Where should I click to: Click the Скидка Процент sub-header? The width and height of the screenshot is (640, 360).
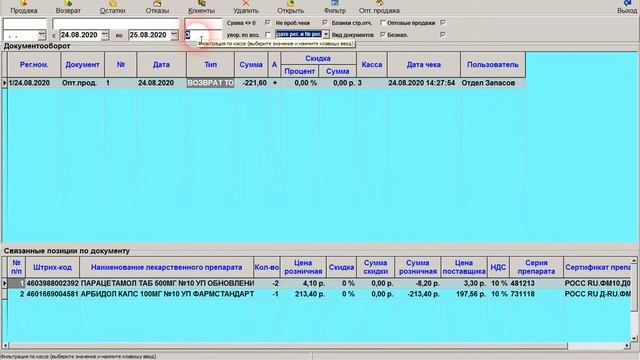coord(300,71)
